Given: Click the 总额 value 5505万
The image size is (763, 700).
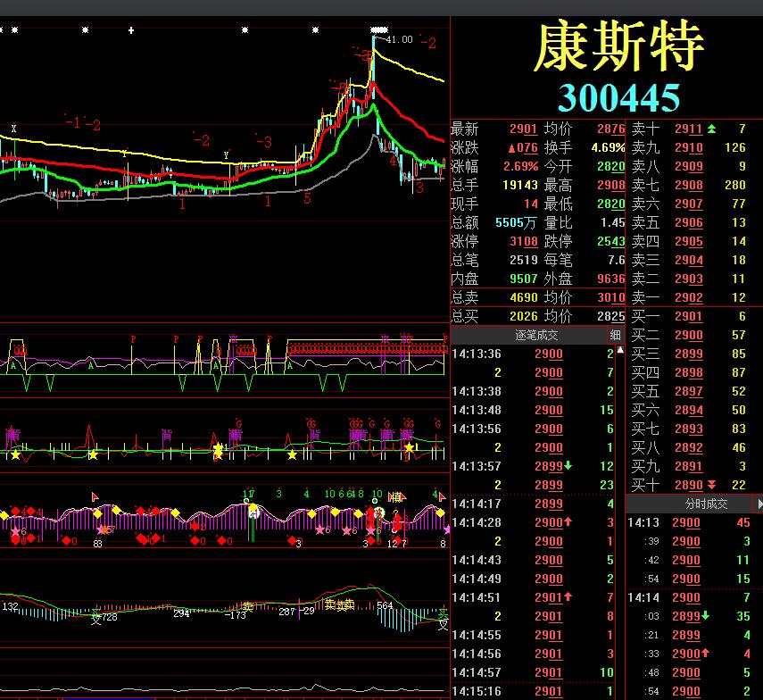Looking at the screenshot, I should (516, 223).
